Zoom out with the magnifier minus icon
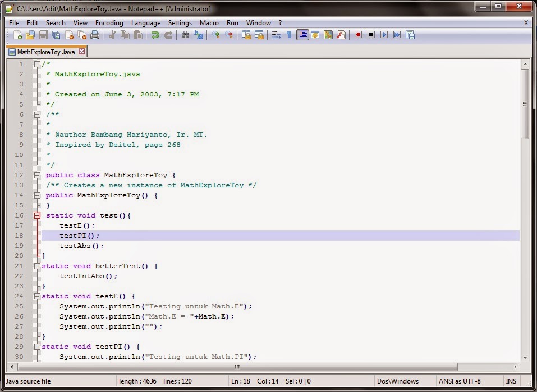 click(229, 35)
